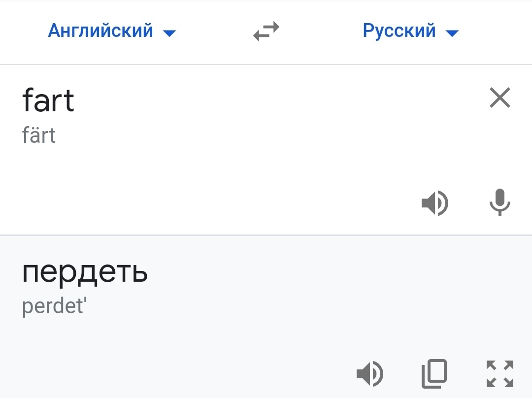Clear the entered text with the X
Image resolution: width=532 pixels, height=398 pixels.
click(x=500, y=98)
